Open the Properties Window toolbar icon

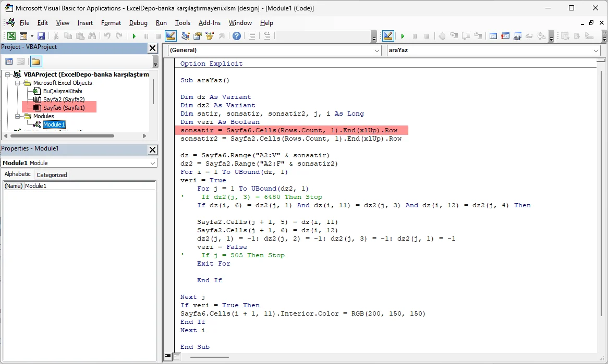point(198,36)
